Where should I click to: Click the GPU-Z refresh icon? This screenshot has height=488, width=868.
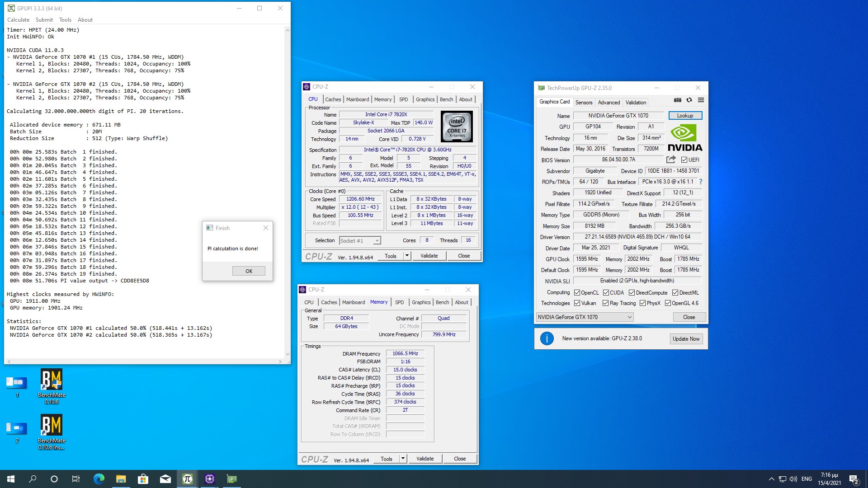[x=689, y=100]
